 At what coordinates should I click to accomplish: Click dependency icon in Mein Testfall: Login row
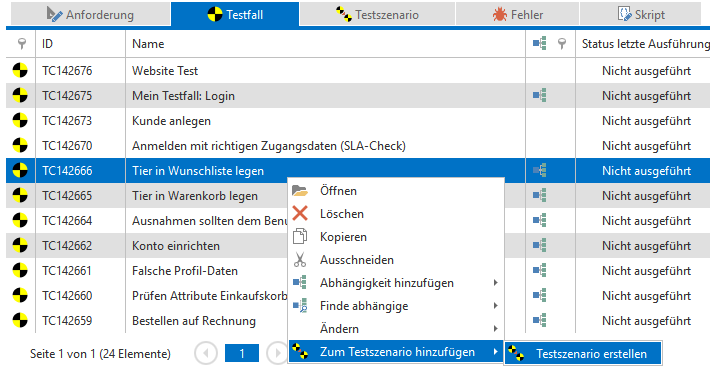tap(539, 96)
